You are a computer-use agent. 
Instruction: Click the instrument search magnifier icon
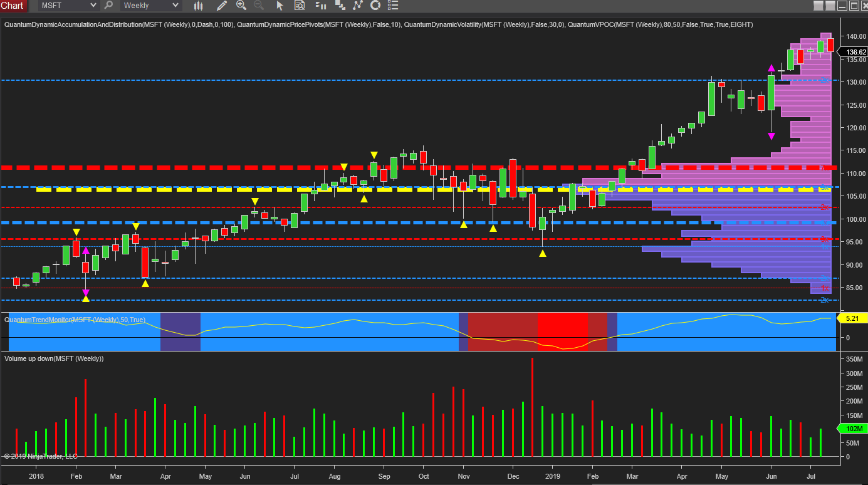tap(108, 6)
